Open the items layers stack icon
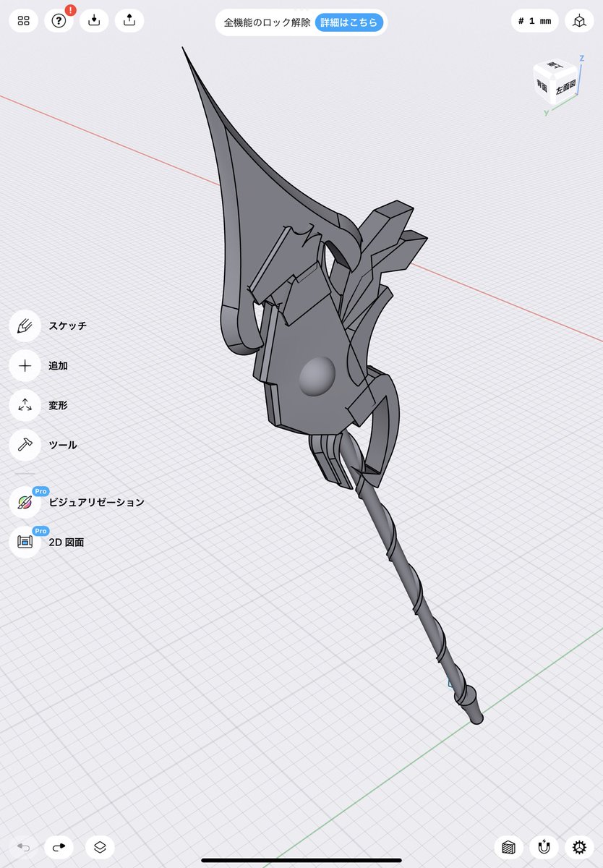The width and height of the screenshot is (603, 868). [100, 847]
